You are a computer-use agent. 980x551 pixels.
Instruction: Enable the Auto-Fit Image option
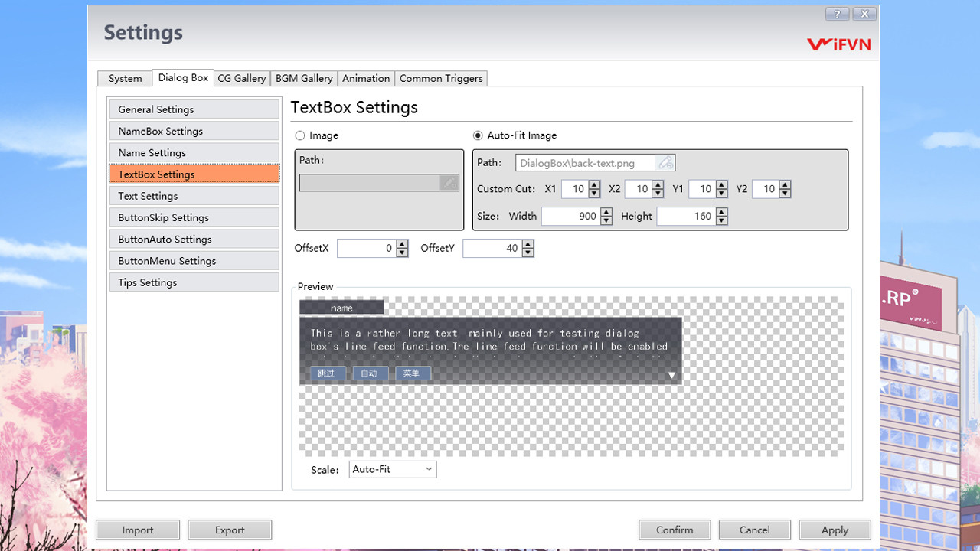pos(476,135)
